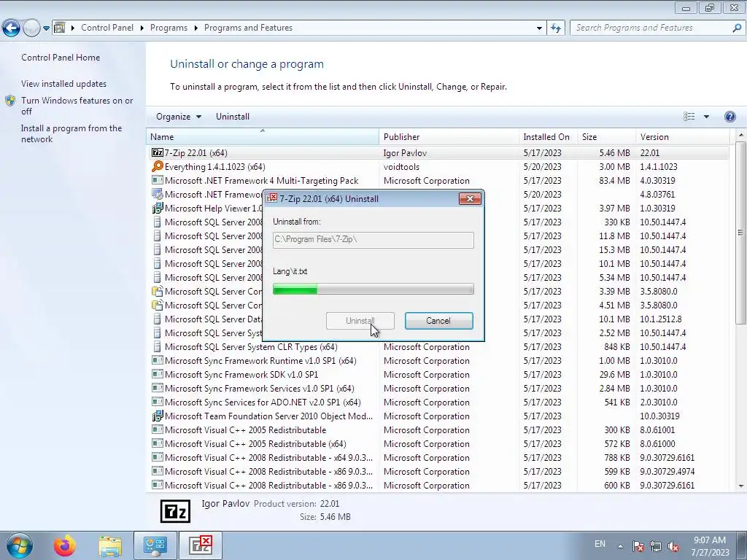The image size is (747, 560).
Task: Click Uninstall in the toolbar
Action: (x=233, y=117)
